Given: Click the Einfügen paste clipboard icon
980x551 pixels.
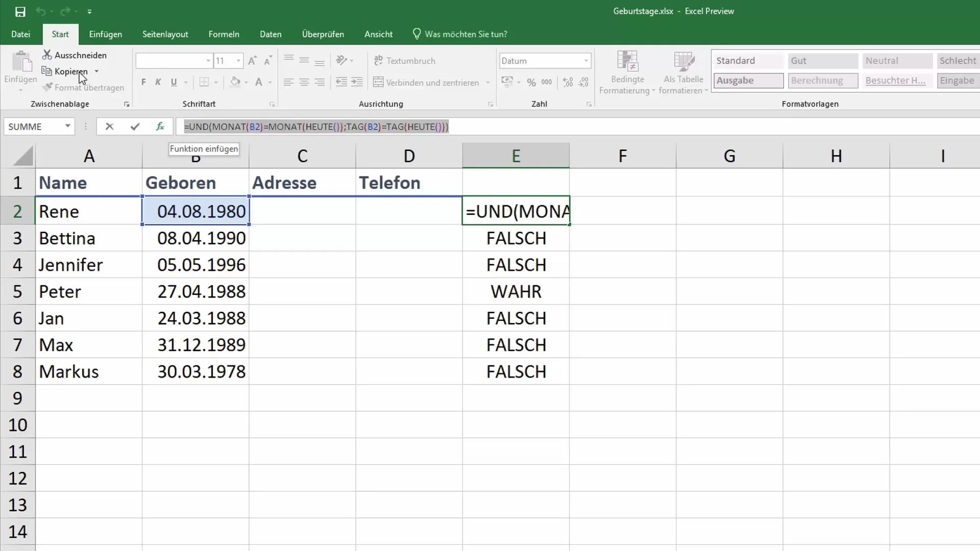Looking at the screenshot, I should 21,62.
